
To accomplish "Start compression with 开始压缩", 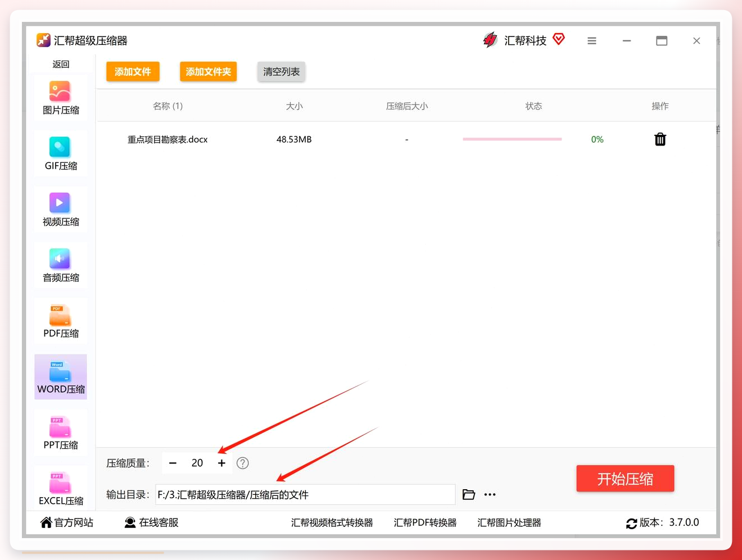I will pos(625,479).
